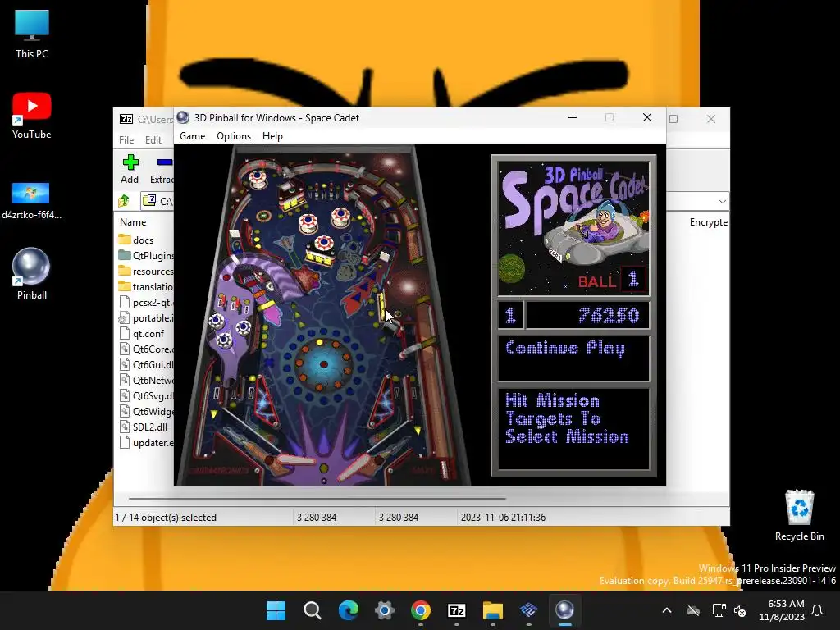Open the clock and date flyout
This screenshot has height=630, width=840.
tap(782, 610)
